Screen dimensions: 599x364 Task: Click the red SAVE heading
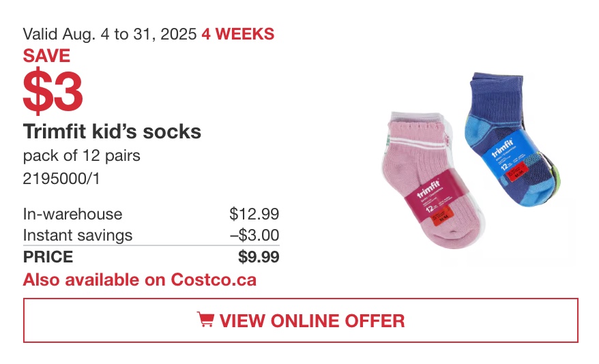pos(46,56)
